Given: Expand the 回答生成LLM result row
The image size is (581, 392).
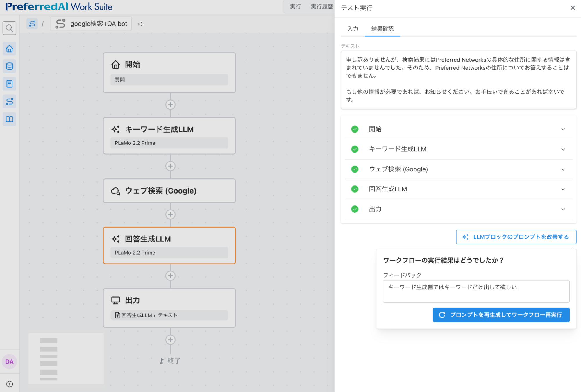Looking at the screenshot, I should (563, 189).
